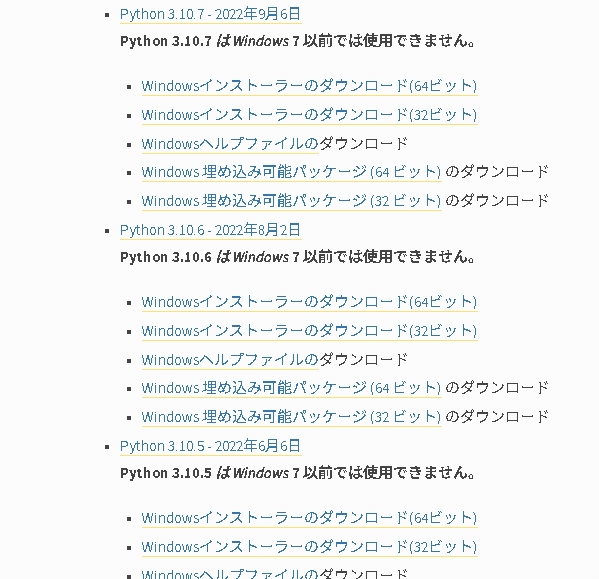The image size is (599, 579).
Task: Click the bullet marker beside the Python 3.10.6 heading
Action: 107,231
